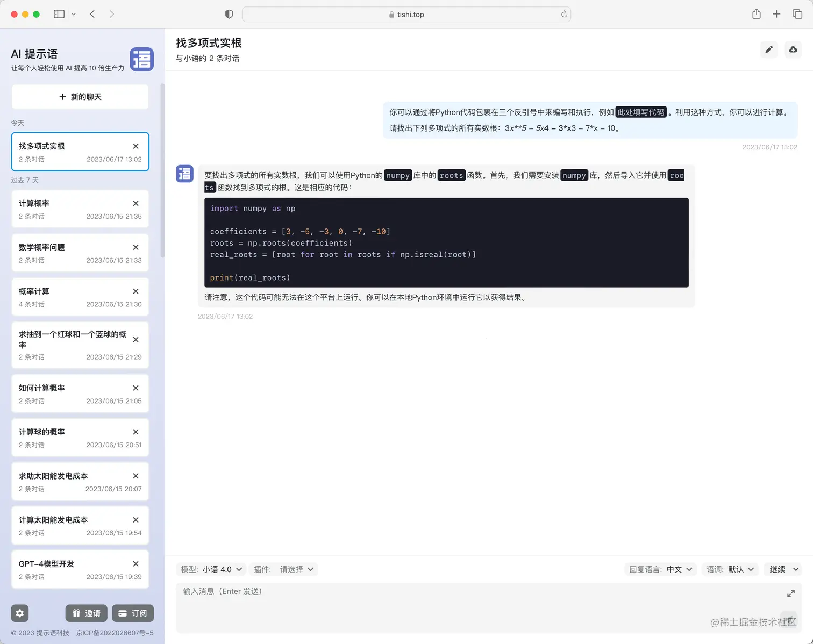Delete the GPT-4模型开发 chat
This screenshot has height=644, width=813.
[135, 564]
